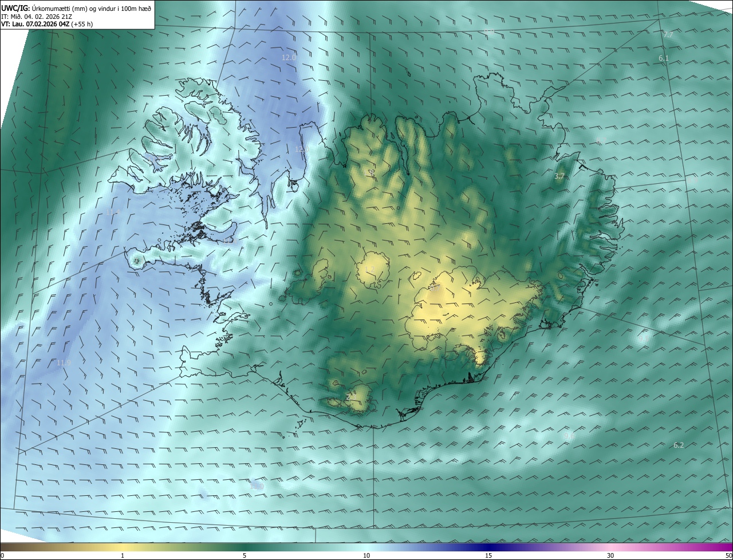Screen dimensions: 733x560
Task: Click the color scale tick label '30'
Action: [x=610, y=555]
